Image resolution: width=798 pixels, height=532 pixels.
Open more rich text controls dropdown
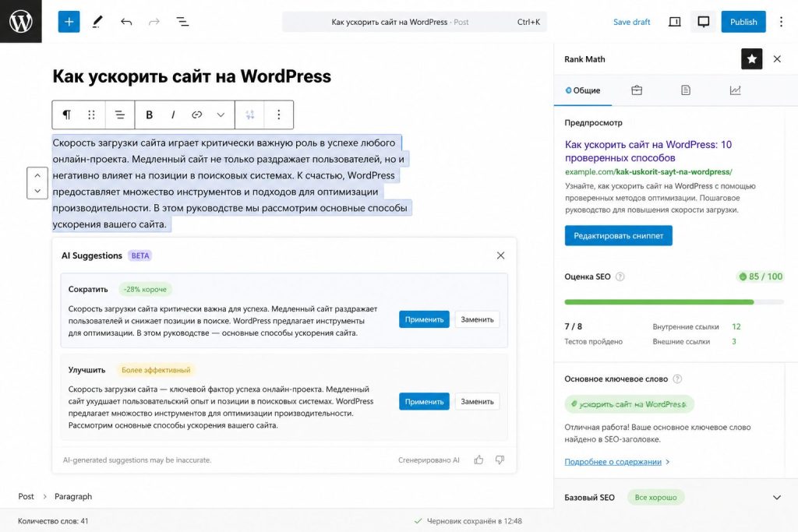[221, 115]
